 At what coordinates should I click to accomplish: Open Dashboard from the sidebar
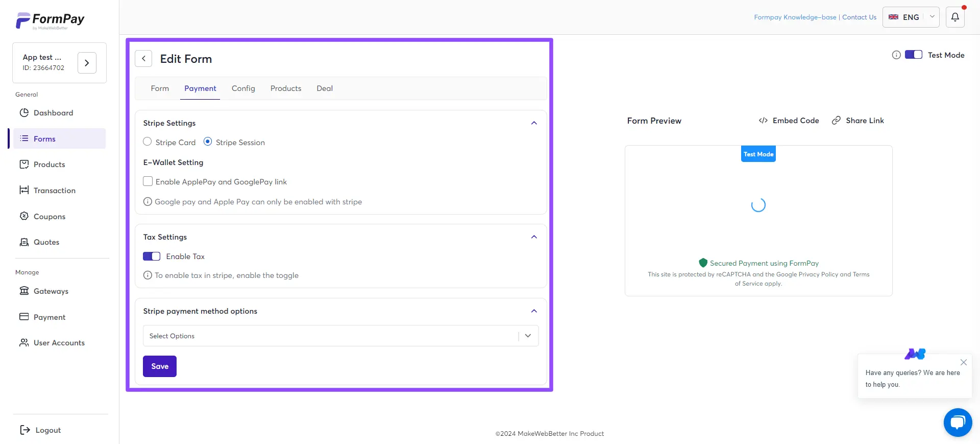(x=53, y=113)
